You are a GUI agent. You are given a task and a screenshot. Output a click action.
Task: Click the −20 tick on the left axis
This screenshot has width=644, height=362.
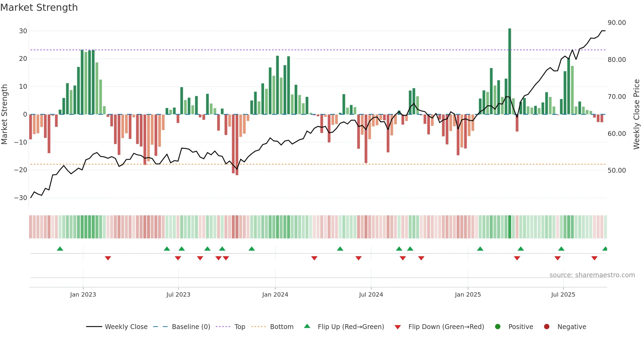[21, 170]
